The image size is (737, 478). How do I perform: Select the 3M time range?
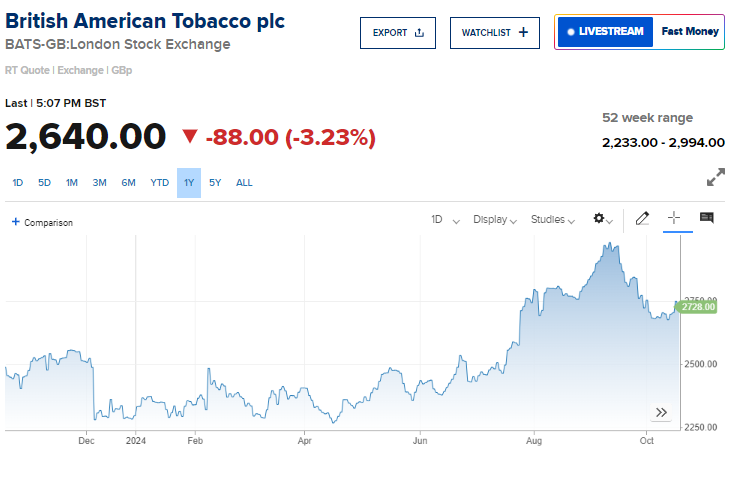pos(100,183)
